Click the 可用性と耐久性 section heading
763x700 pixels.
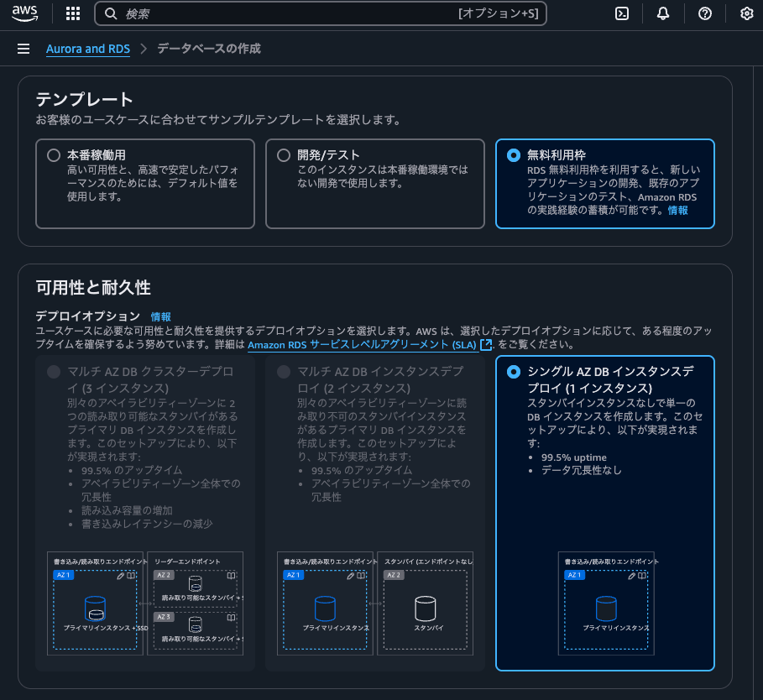93,288
